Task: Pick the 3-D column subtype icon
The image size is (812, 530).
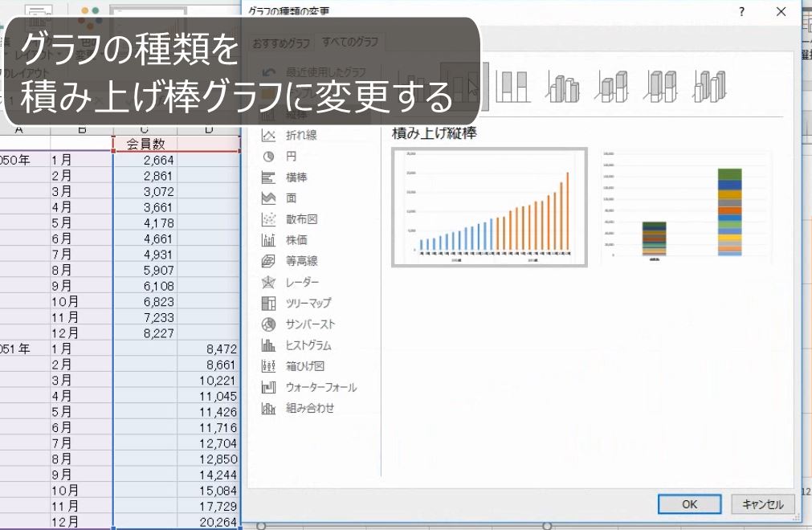Action: [709, 86]
